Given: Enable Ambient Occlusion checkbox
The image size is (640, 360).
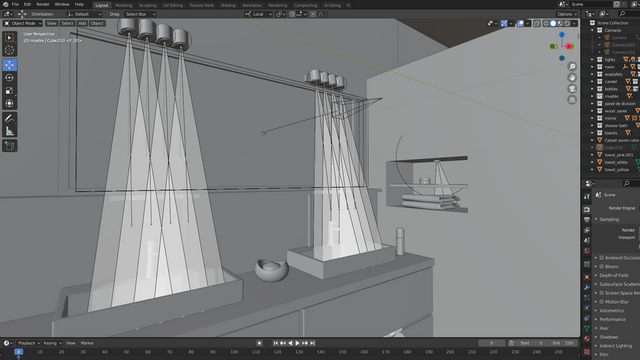Looking at the screenshot, I should click(x=601, y=258).
